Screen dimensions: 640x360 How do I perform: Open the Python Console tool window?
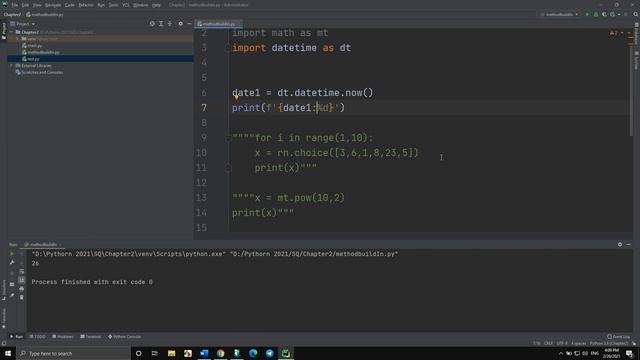(x=124, y=337)
